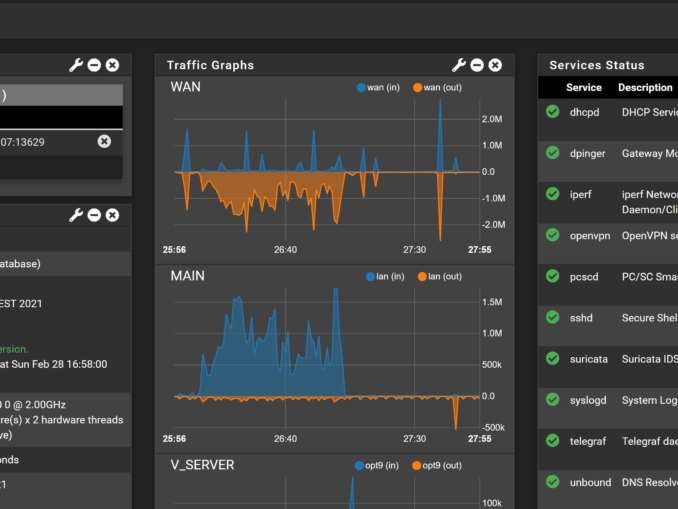The width and height of the screenshot is (678, 509).
Task: Collapse the Traffic Graphs widget
Action: coord(477,65)
